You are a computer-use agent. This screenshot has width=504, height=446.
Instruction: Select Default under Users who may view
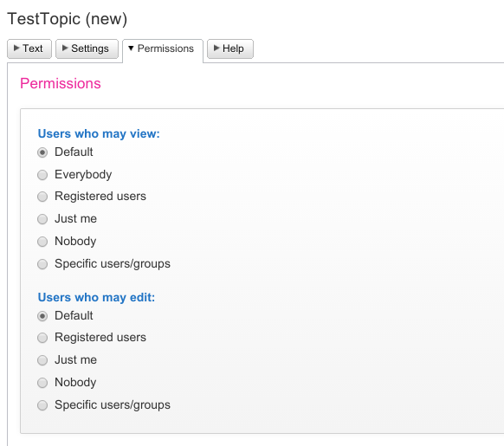pyautogui.click(x=42, y=152)
